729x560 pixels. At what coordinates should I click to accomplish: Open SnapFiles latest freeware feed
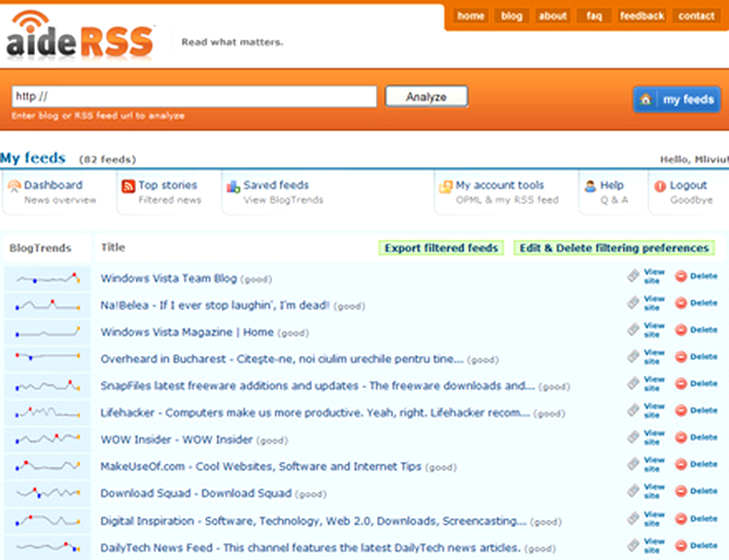click(x=318, y=386)
